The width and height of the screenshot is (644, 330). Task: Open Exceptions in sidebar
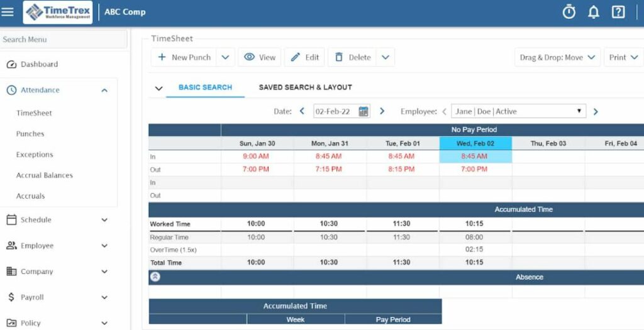click(x=35, y=155)
